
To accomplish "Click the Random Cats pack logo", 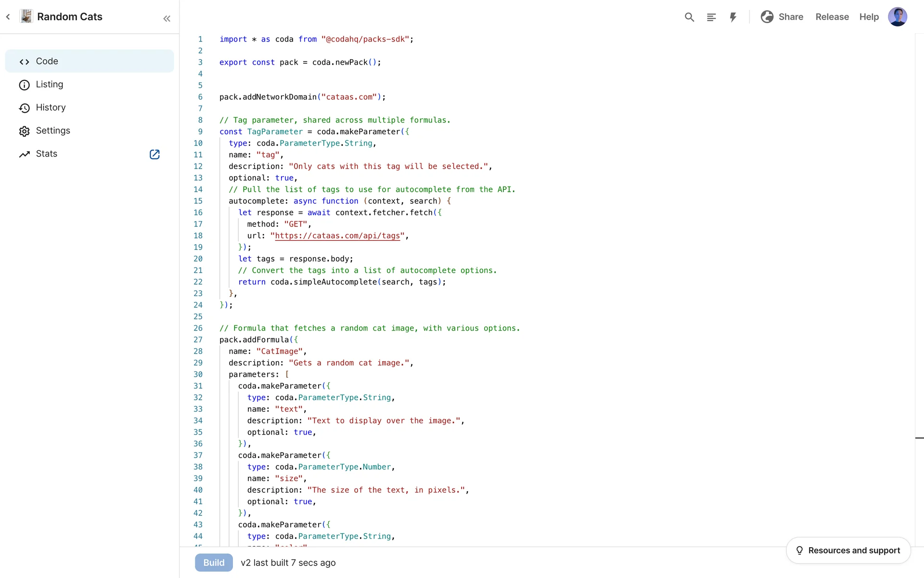I will click(x=26, y=16).
